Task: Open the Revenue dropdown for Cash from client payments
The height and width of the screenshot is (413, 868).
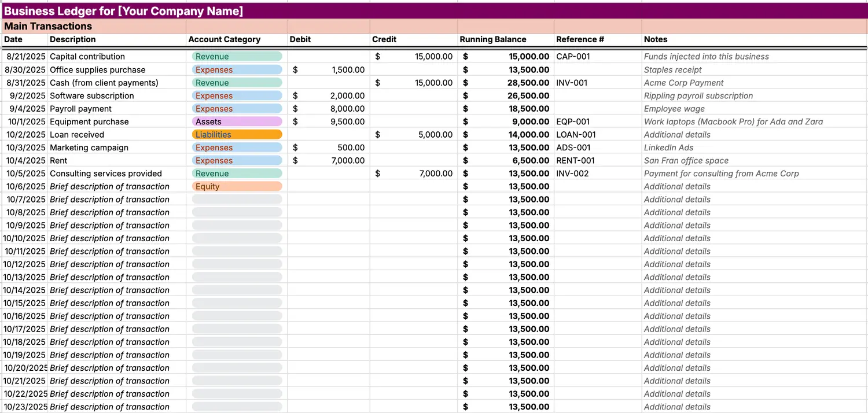Action: coord(237,83)
